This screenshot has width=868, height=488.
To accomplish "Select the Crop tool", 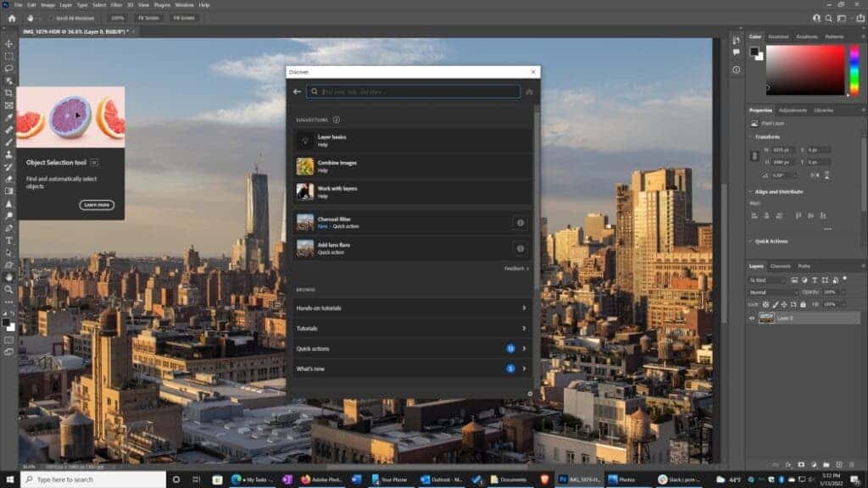I will pyautogui.click(x=9, y=93).
